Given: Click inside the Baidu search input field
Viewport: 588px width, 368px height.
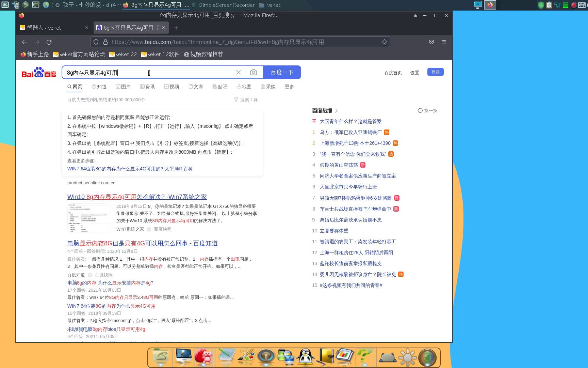Looking at the screenshot, I should coord(150,73).
